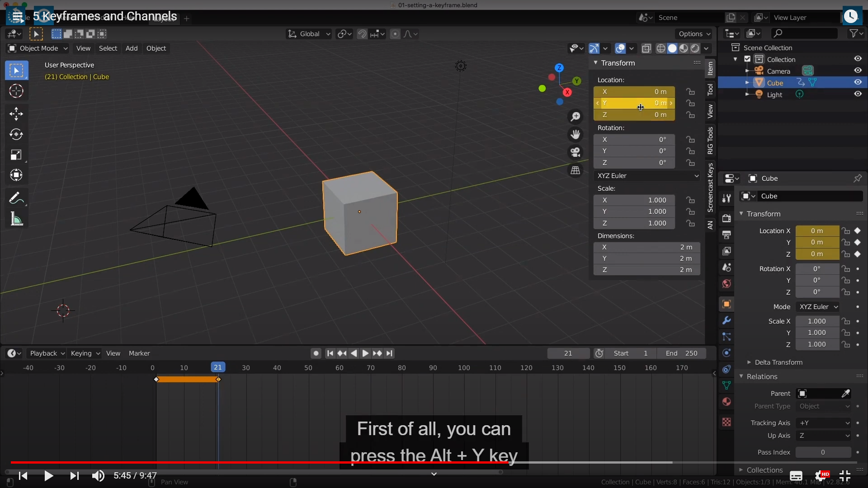
Task: Open the Keying menu in timeline
Action: pyautogui.click(x=85, y=353)
